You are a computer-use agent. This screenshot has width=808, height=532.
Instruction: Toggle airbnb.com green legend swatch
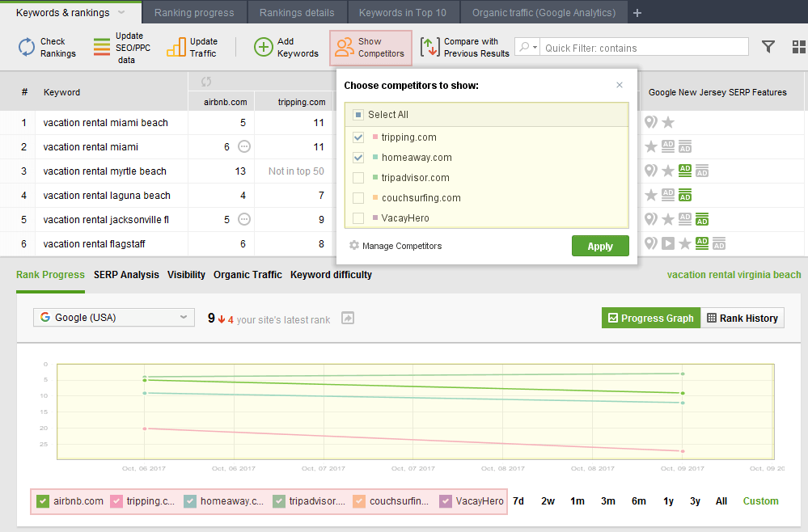[x=43, y=501]
